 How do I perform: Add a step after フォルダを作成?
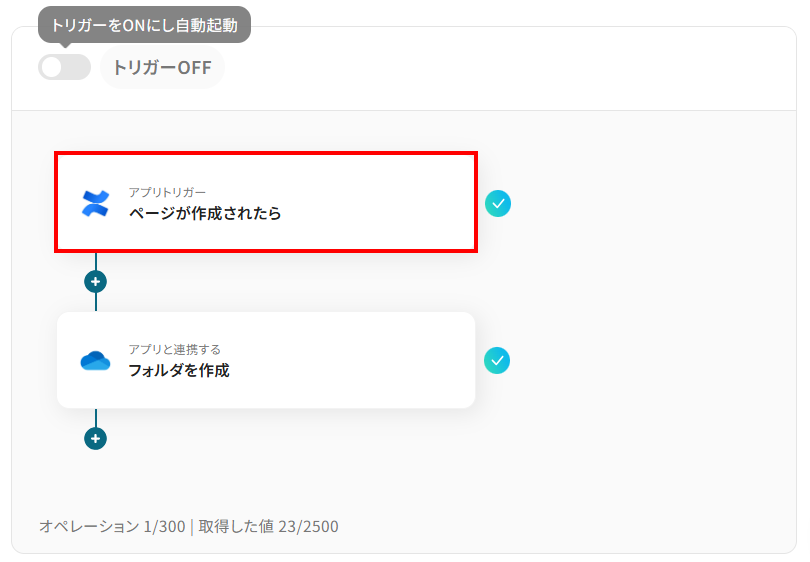coord(96,439)
